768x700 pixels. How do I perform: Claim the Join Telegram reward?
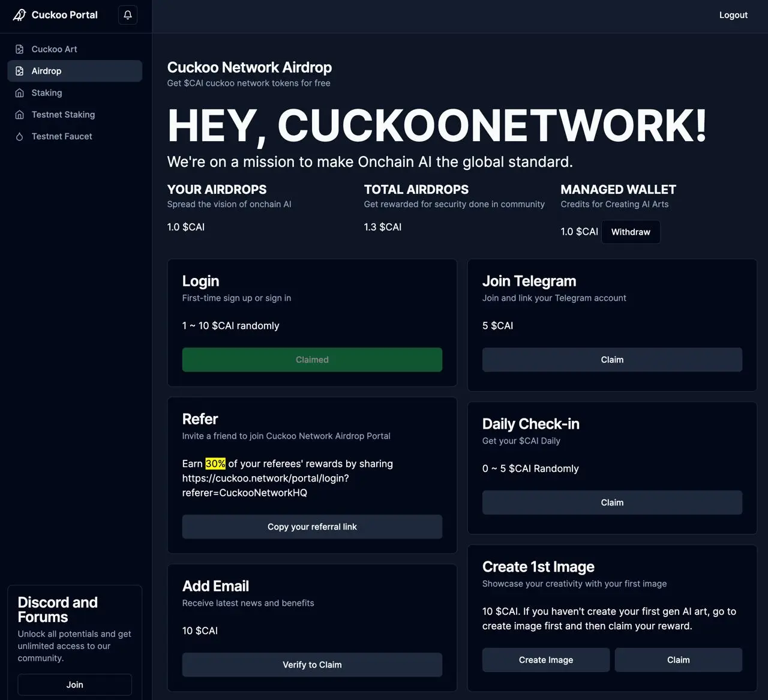[x=612, y=360]
